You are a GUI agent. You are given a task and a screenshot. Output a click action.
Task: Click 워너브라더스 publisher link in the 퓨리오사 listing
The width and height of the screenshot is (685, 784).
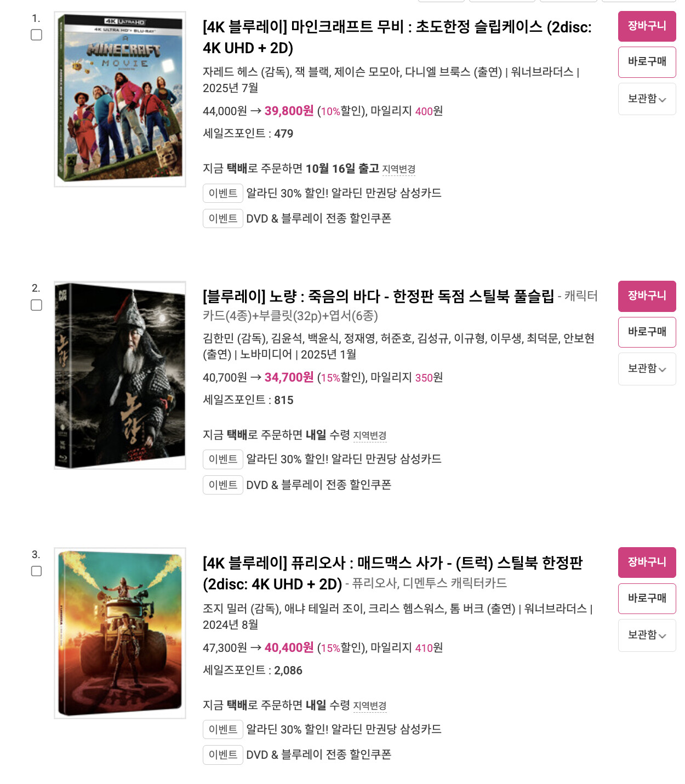point(555,609)
